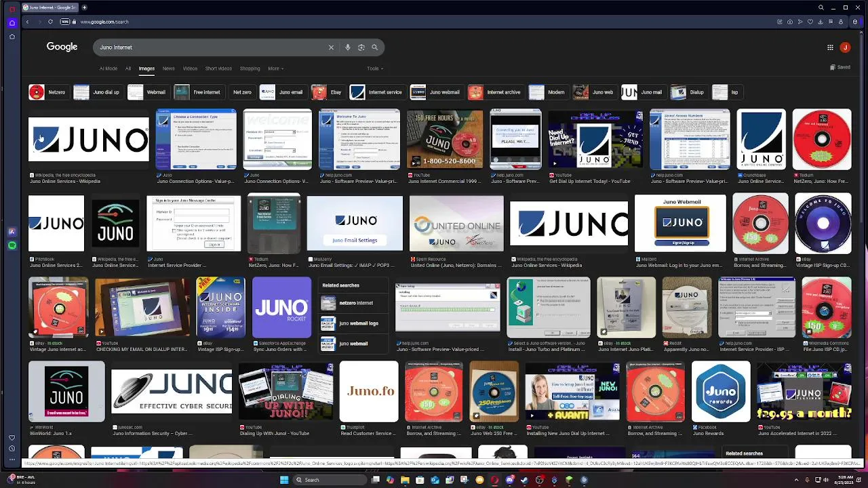Screen dimensions: 868x488
Task: Open the Juno Webmail Mailbird image result
Action: pyautogui.click(x=680, y=224)
